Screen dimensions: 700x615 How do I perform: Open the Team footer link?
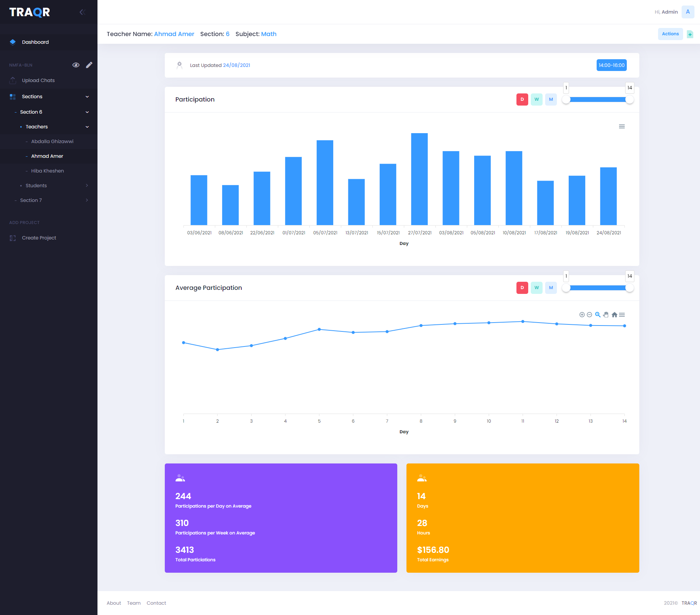(x=134, y=603)
